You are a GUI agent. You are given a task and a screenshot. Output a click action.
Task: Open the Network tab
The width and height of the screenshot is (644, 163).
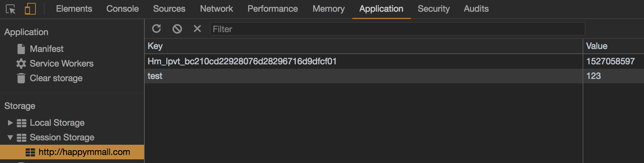click(x=216, y=9)
